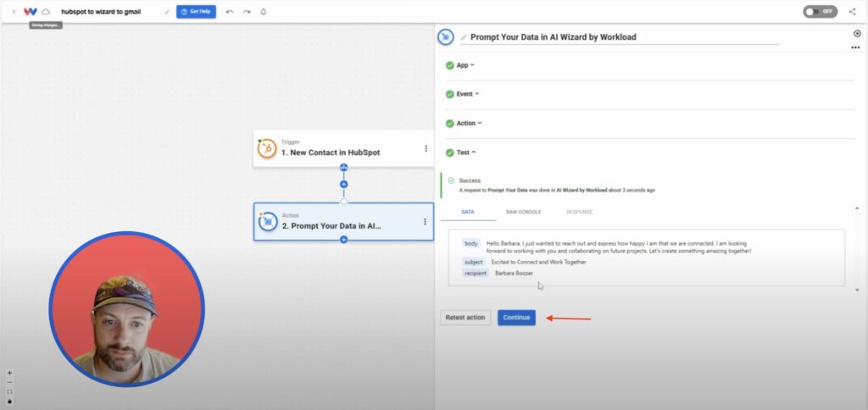Zoom out on the canvas
The height and width of the screenshot is (410, 868).
[9, 382]
